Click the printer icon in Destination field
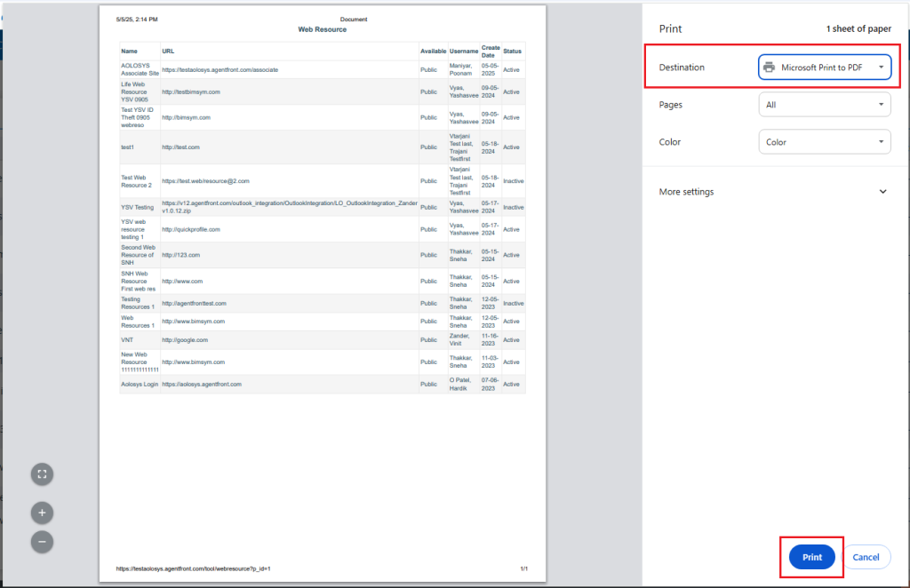The width and height of the screenshot is (910, 588). click(770, 68)
